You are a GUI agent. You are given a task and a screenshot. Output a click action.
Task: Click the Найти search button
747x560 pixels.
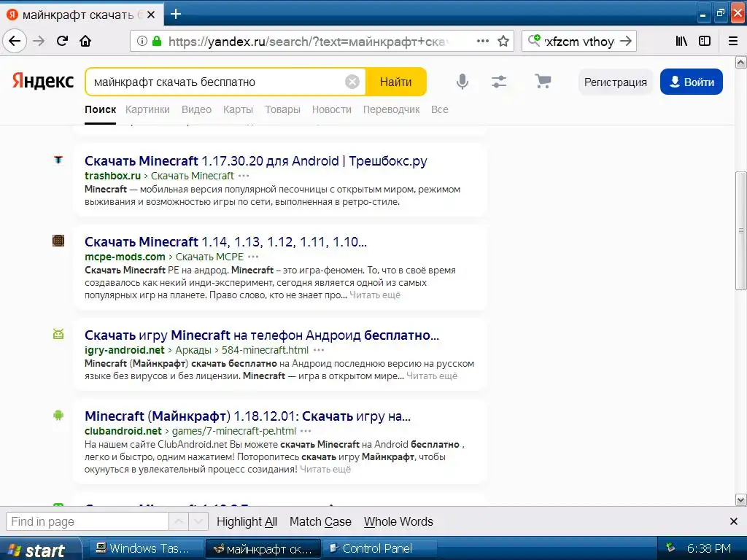pyautogui.click(x=396, y=82)
